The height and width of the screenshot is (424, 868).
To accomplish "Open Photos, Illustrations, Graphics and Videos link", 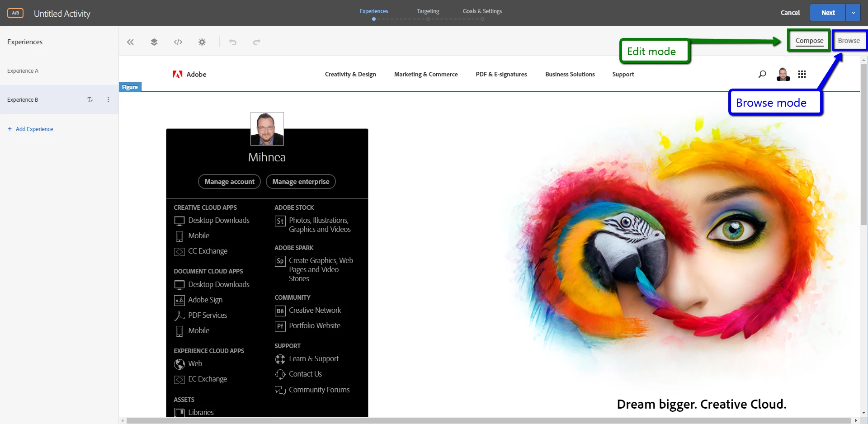I will pyautogui.click(x=320, y=225).
